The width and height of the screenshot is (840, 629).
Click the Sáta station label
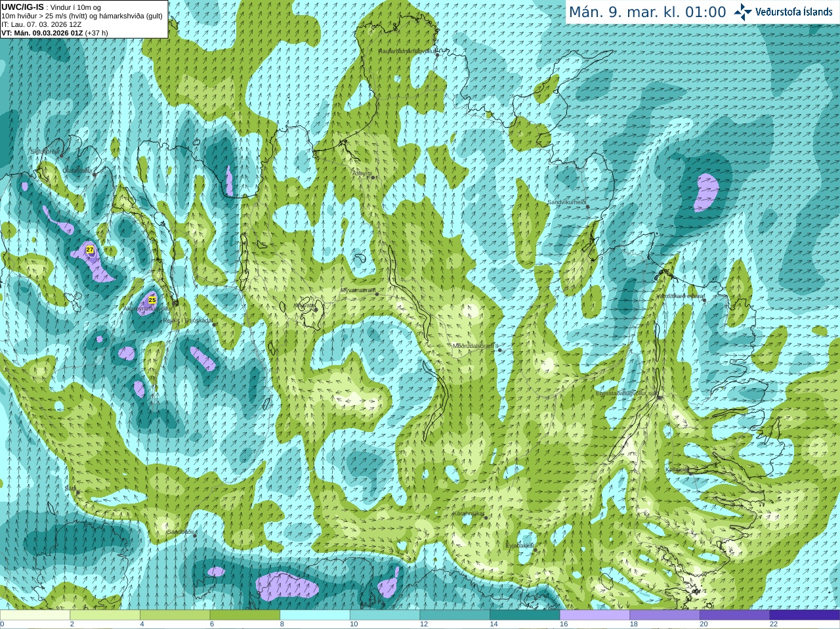[x=70, y=488]
